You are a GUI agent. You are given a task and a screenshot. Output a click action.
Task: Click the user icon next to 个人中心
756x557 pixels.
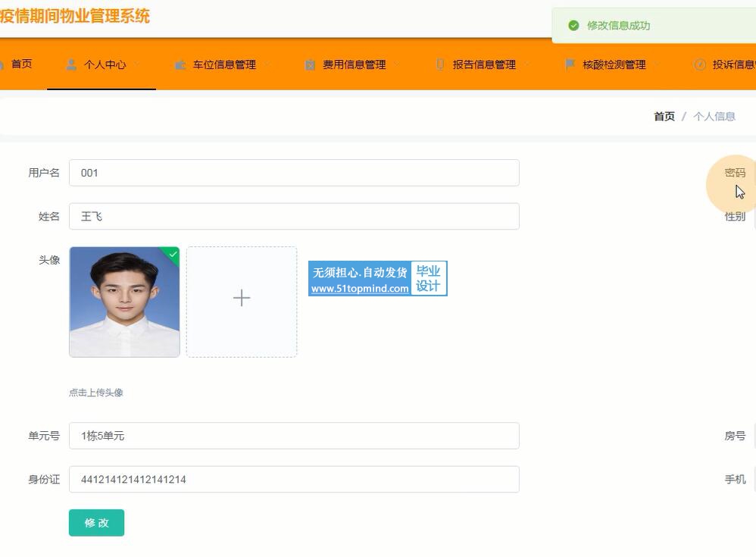click(71, 64)
